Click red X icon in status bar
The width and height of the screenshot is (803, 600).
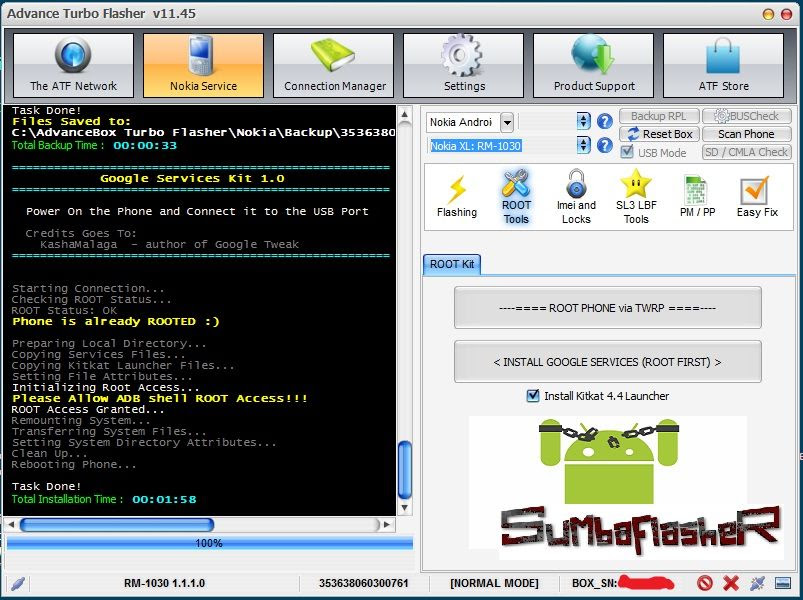[x=731, y=583]
